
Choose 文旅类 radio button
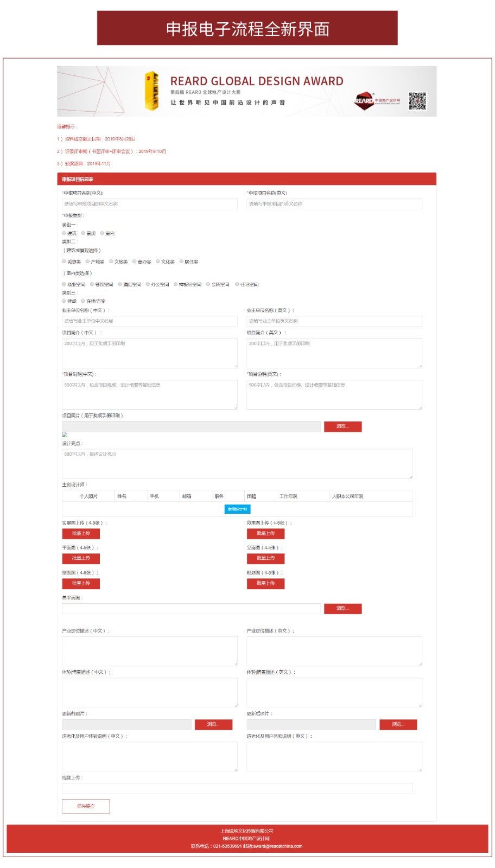point(111,261)
